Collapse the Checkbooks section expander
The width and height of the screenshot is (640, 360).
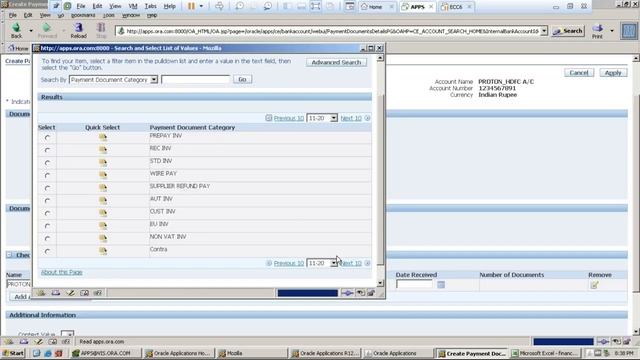9,255
